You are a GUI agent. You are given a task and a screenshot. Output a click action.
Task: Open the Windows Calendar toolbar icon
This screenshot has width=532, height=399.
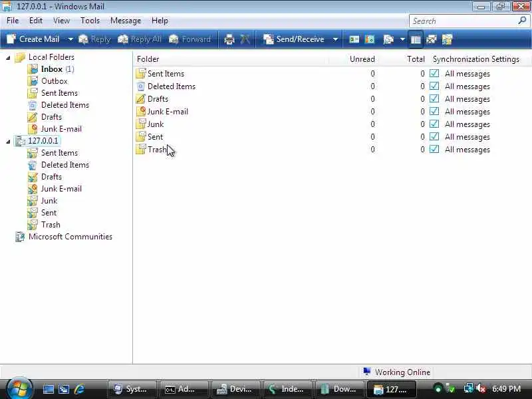370,39
